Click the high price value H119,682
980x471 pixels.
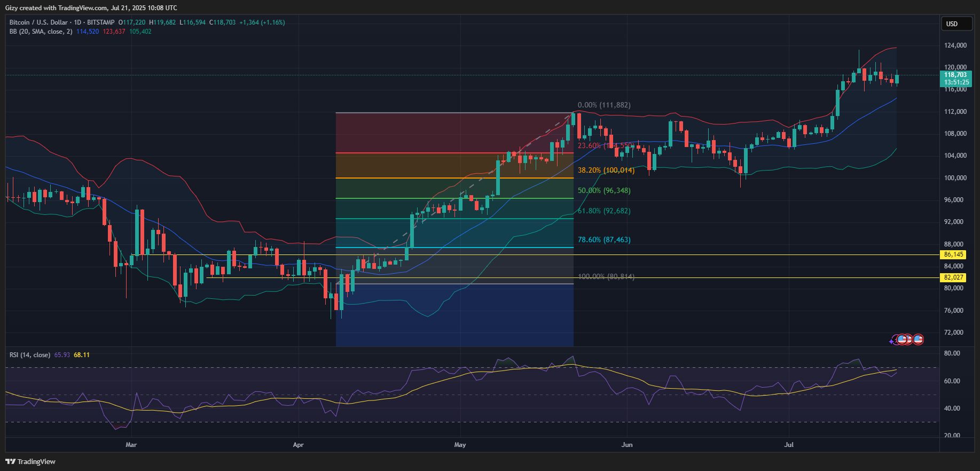[x=162, y=22]
